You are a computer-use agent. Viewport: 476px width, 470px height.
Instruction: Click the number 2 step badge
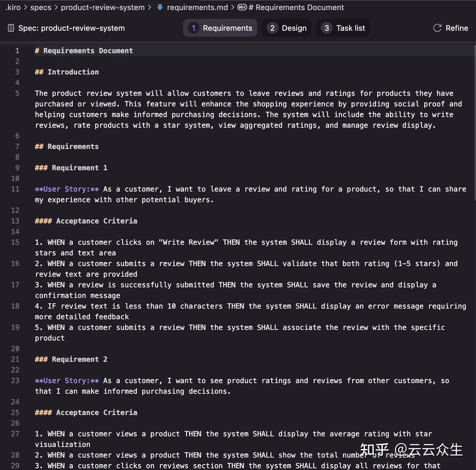point(272,28)
